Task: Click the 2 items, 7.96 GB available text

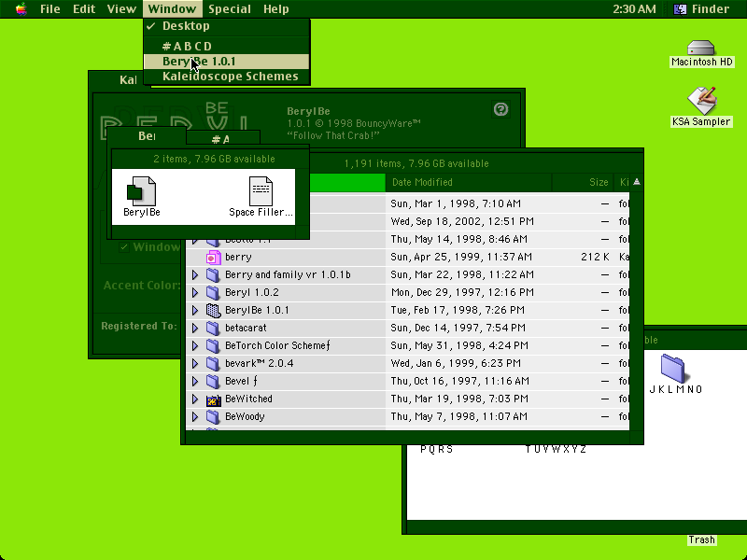Action: coord(214,159)
